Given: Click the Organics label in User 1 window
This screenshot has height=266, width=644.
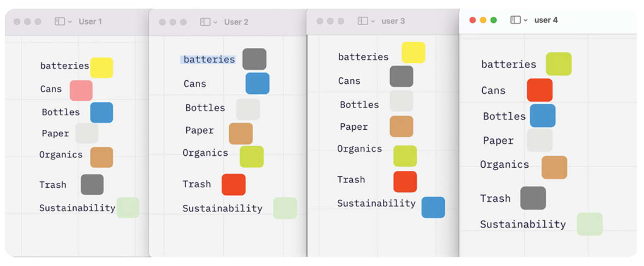Looking at the screenshot, I should (x=61, y=155).
